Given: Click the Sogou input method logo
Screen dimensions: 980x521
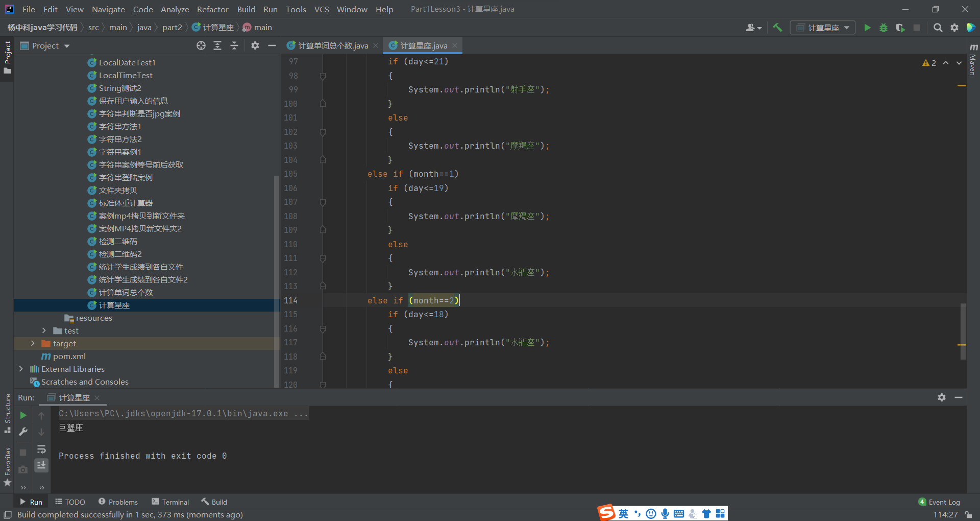Looking at the screenshot, I should click(x=607, y=513).
